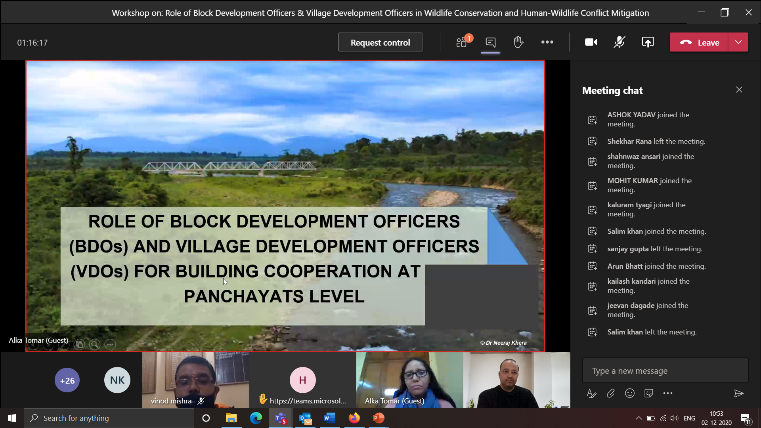Image resolution: width=761 pixels, height=428 pixels.
Task: Toggle the camera on or off
Action: (x=591, y=42)
